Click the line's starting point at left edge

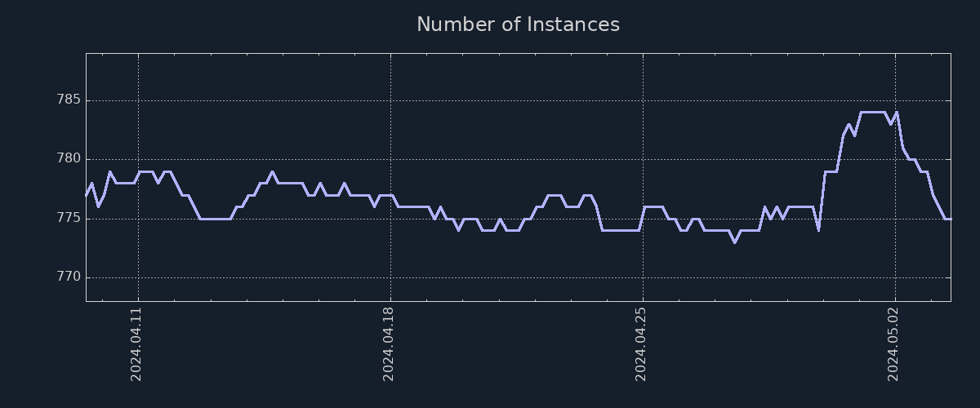87,195
